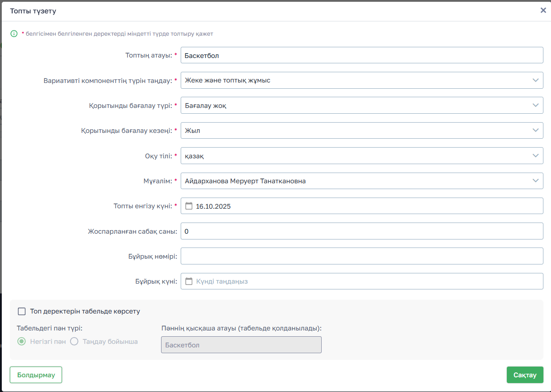Open Мұғалім teacher selection dropdown
551x392 pixels.
coord(361,181)
